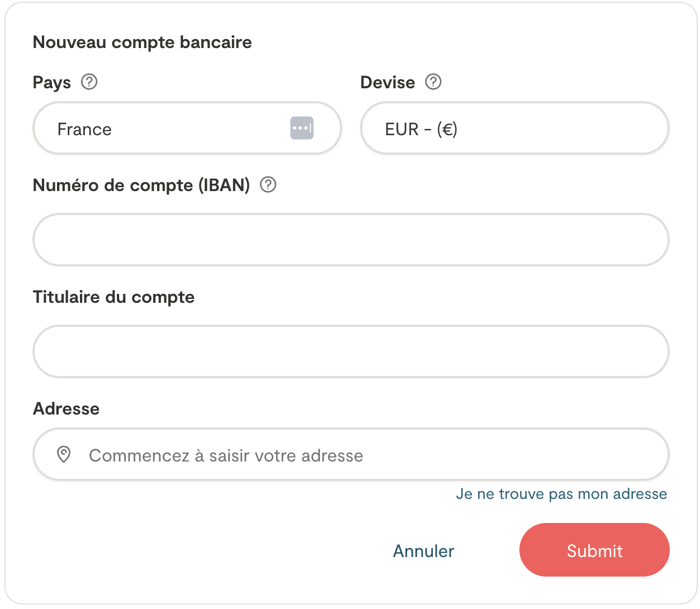Screen dimensions: 700x609
Task: Click into the Titulaire du compte field
Action: click(x=351, y=351)
